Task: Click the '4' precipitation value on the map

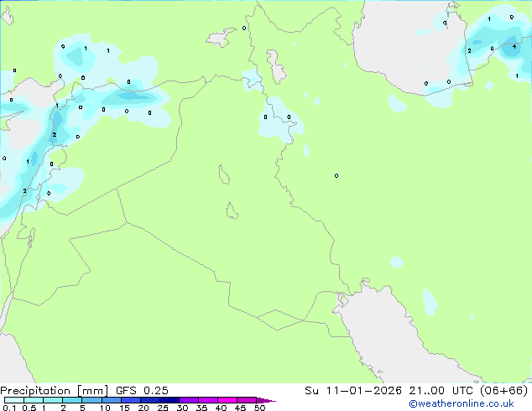Action: 514,46
